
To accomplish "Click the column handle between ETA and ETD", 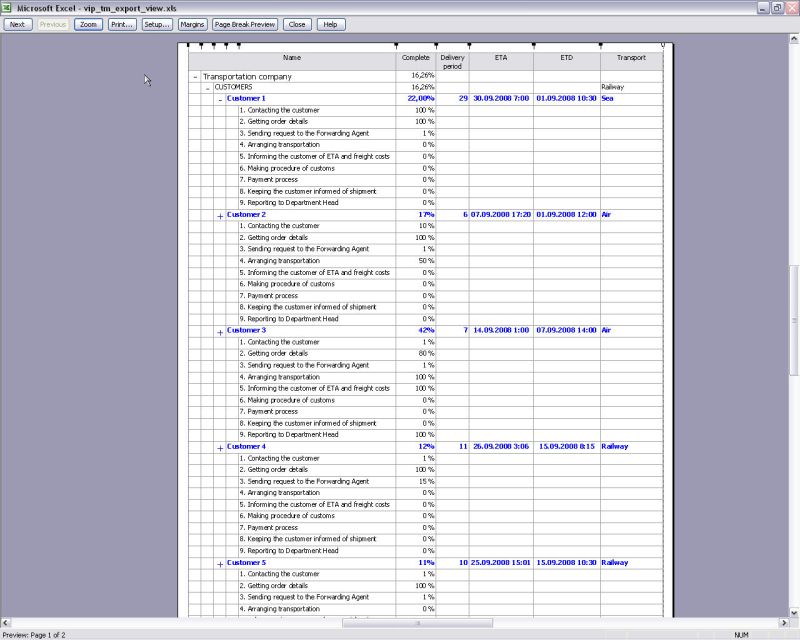I will pyautogui.click(x=534, y=46).
